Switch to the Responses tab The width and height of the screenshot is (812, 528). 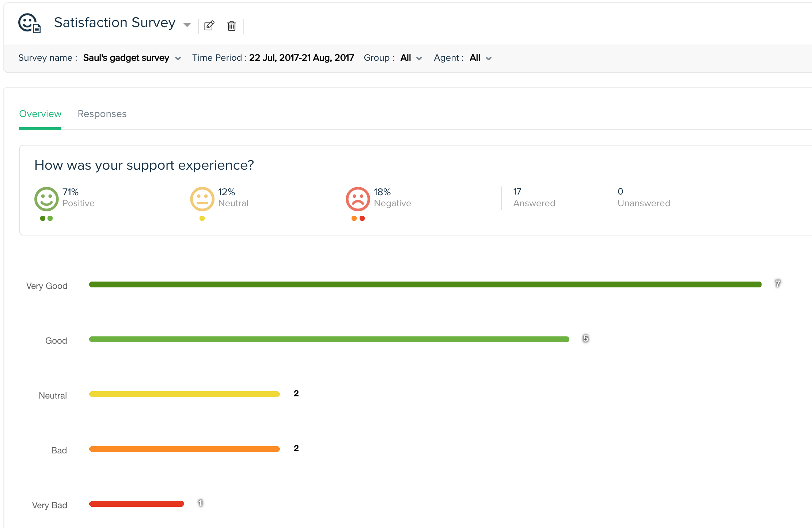[102, 114]
